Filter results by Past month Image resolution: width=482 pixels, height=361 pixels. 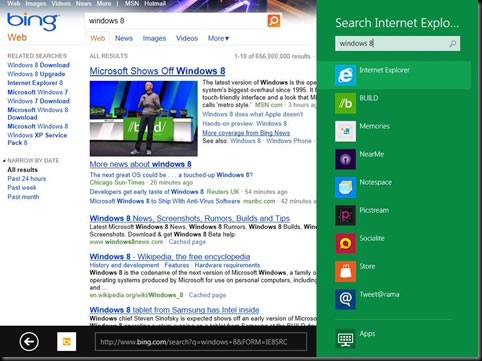pyautogui.click(x=23, y=197)
